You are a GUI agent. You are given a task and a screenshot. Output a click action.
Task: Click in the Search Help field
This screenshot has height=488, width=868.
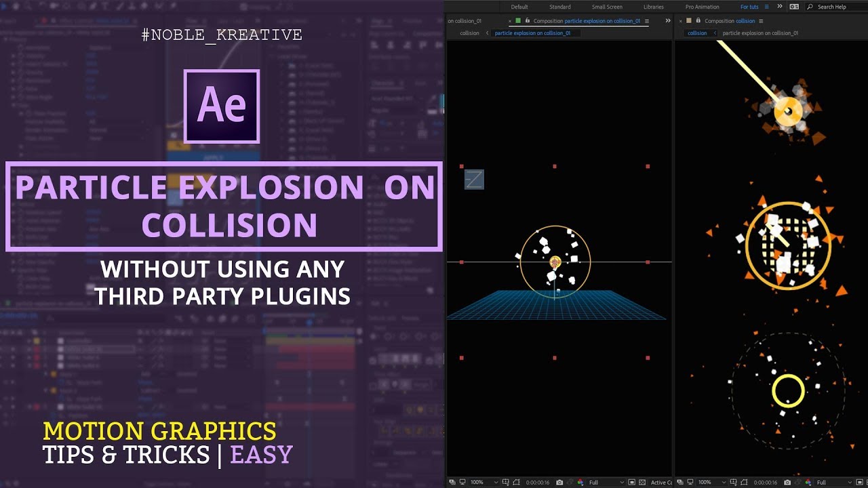(837, 7)
